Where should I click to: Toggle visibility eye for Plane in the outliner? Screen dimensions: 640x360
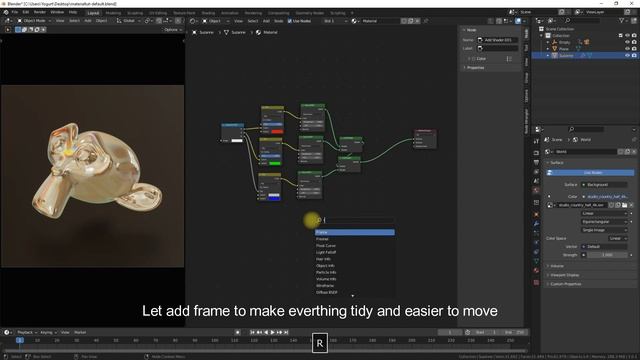click(627, 49)
